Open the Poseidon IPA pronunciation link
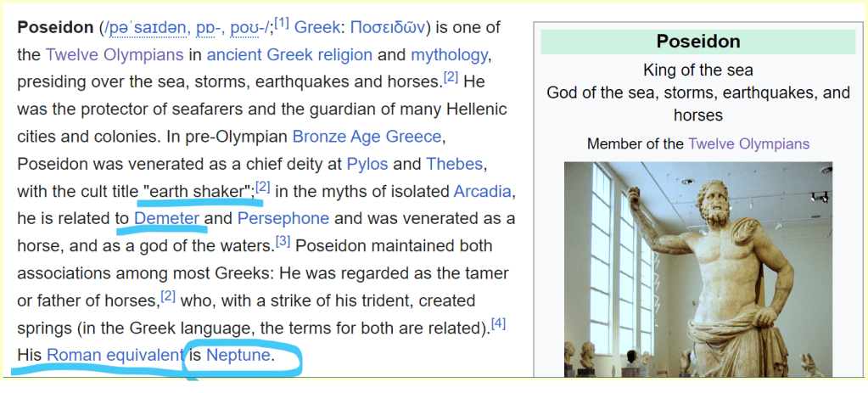 tap(187, 27)
